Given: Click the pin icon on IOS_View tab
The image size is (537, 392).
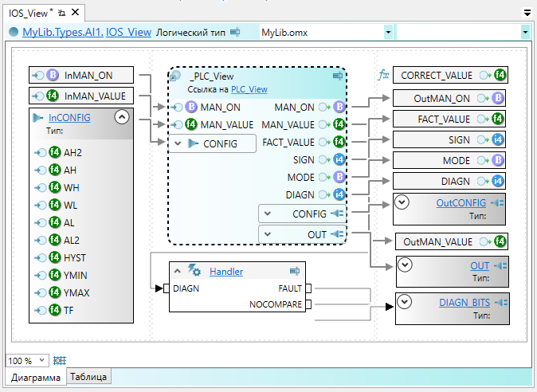Looking at the screenshot, I should tap(62, 14).
